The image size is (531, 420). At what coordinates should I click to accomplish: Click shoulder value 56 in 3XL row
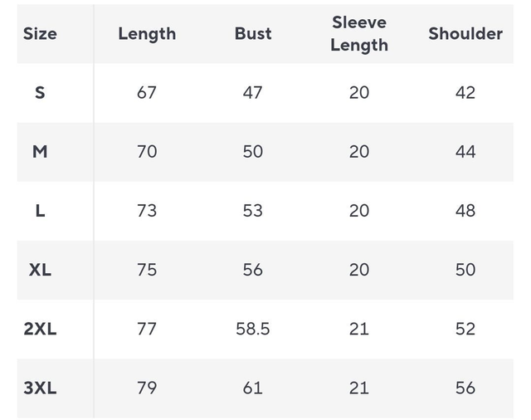pyautogui.click(x=465, y=388)
